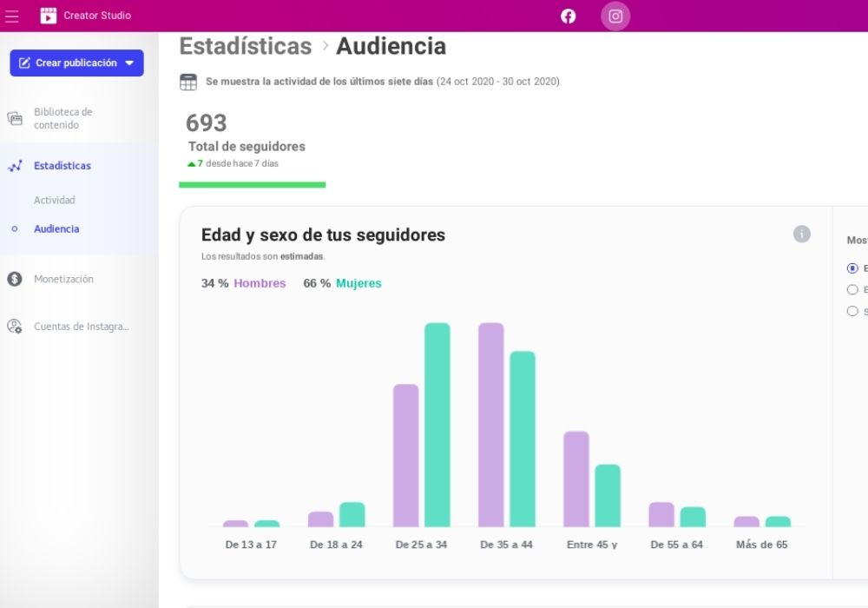868x608 pixels.
Task: Click the Biblioteca de contenido icon
Action: pyautogui.click(x=15, y=118)
